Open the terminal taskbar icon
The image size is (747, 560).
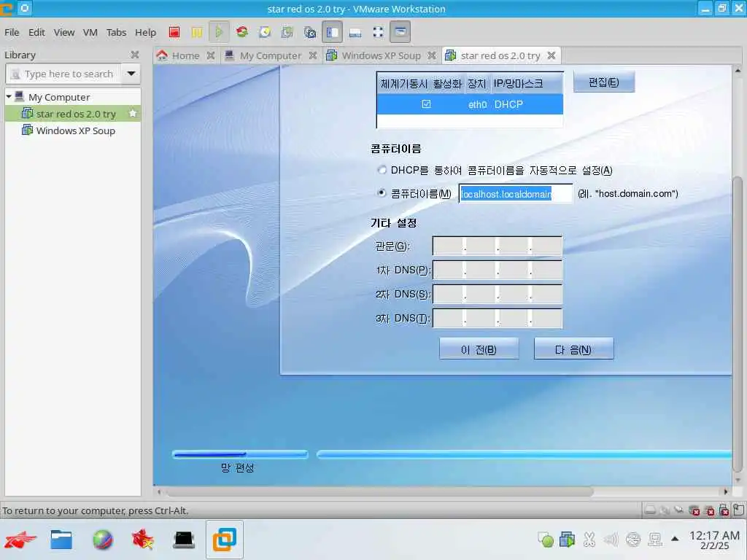click(x=184, y=540)
